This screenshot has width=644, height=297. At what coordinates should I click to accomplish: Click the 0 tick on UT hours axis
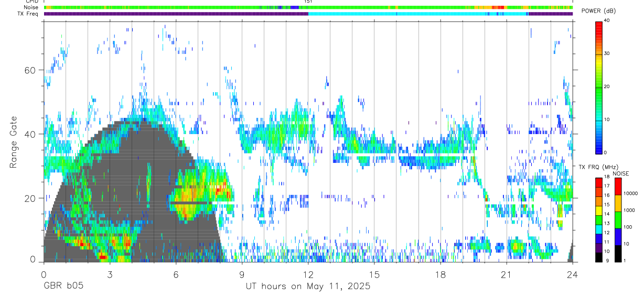44,274
